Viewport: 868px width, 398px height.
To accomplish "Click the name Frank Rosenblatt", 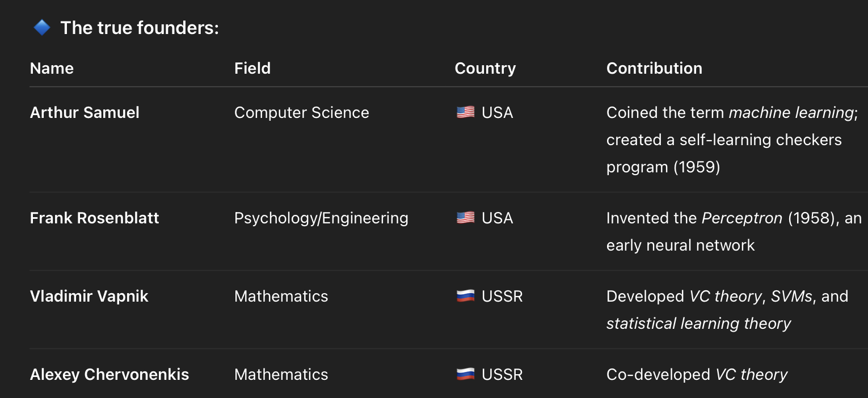I will [x=94, y=218].
